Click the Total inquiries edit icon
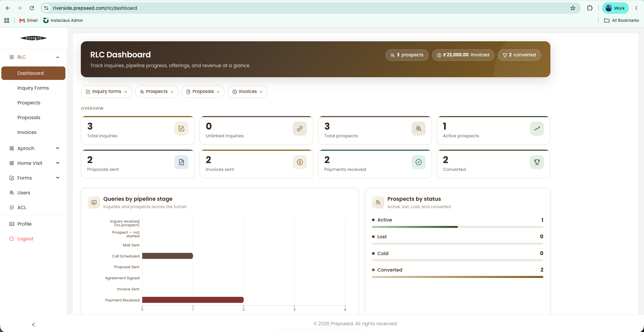 pos(181,129)
